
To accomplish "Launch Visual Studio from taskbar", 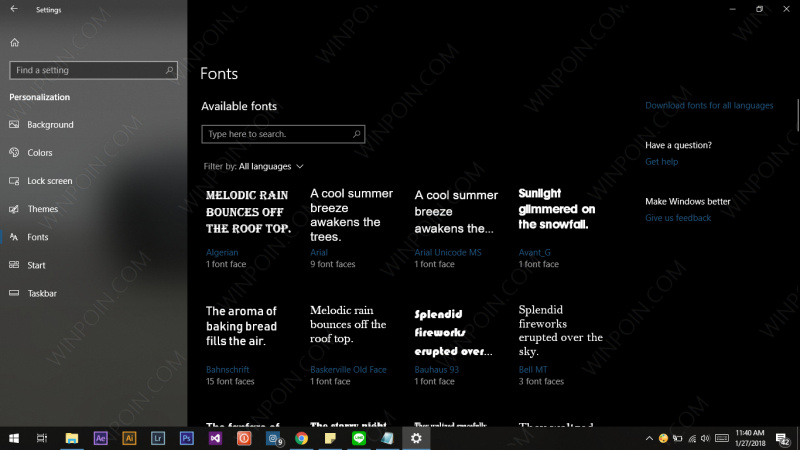I will (x=215, y=438).
